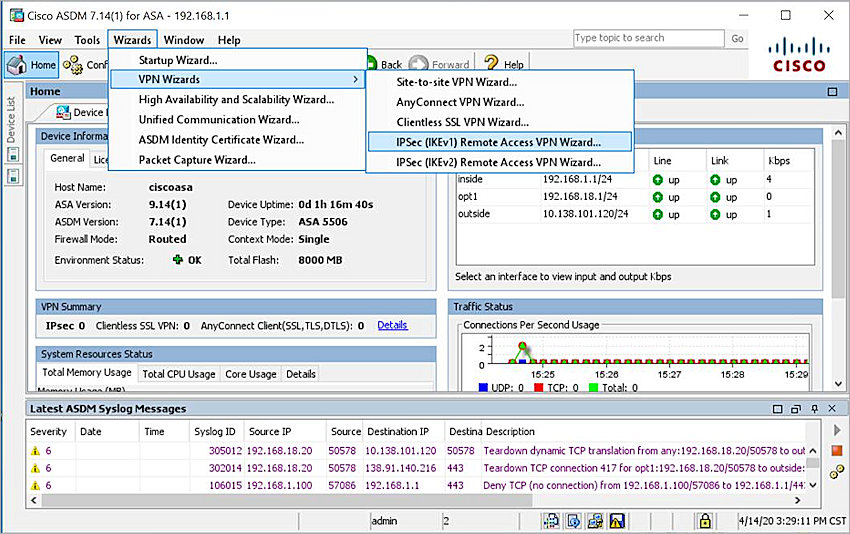
Task: Click the red stop syslog icon
Action: (837, 451)
